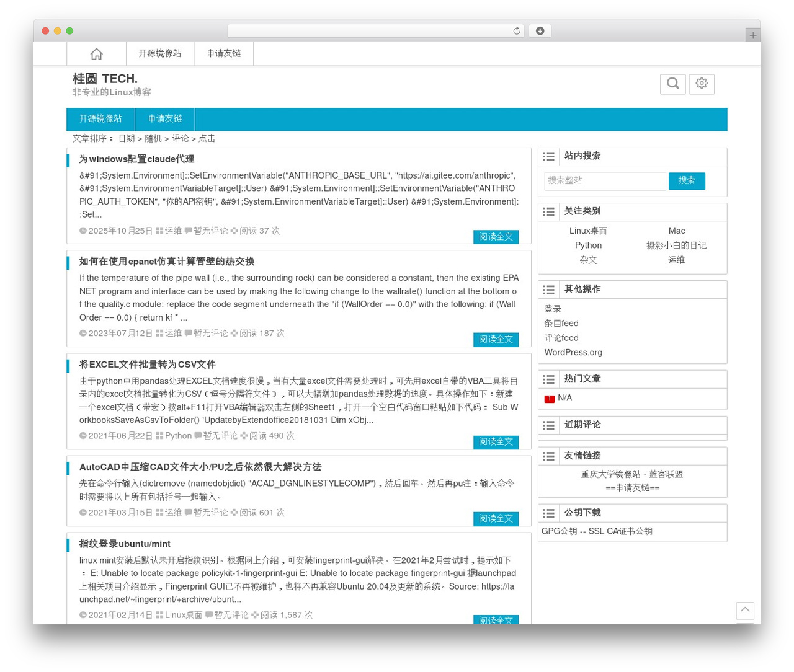
Task: Click clock icon beside 2025年10月25日
Action: (x=83, y=231)
